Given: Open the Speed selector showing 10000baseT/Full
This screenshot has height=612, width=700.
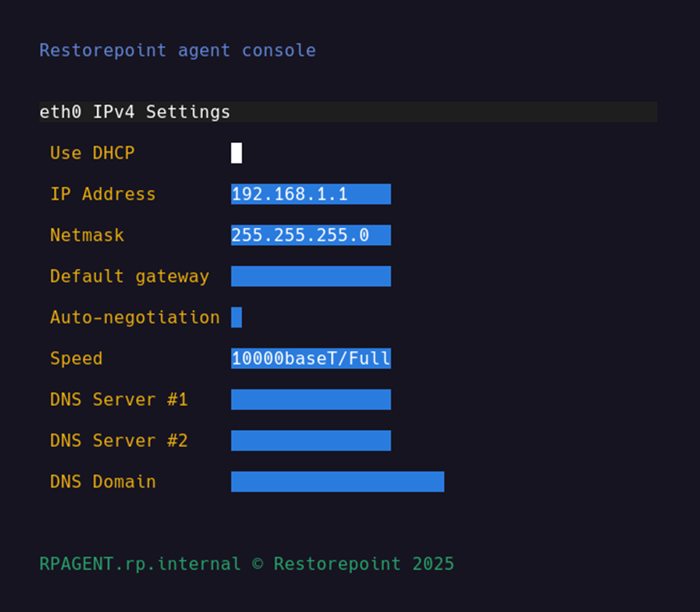Looking at the screenshot, I should 310,358.
